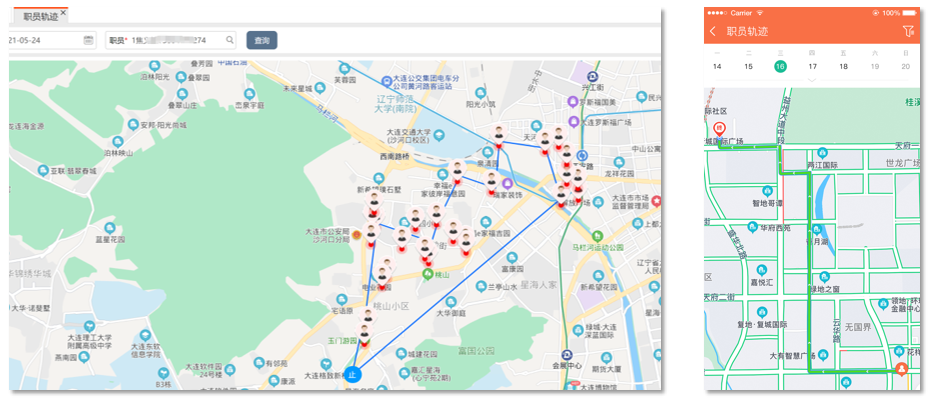The width and height of the screenshot is (931, 399).
Task: Click the red 终 end pin on mobile map
Action: (x=719, y=129)
